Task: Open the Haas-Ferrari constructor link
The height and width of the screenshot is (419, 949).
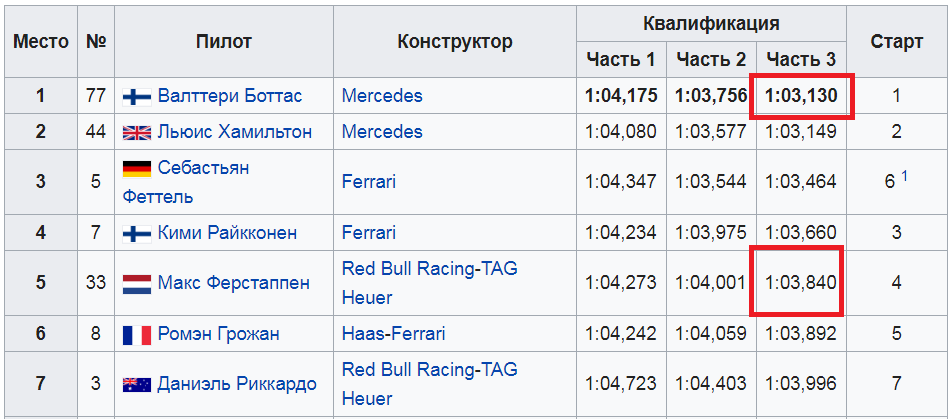Action: click(393, 334)
